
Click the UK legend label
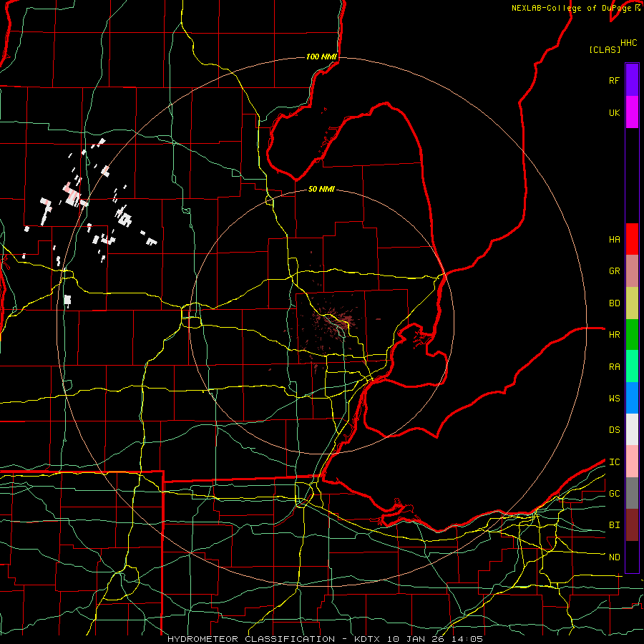click(614, 112)
